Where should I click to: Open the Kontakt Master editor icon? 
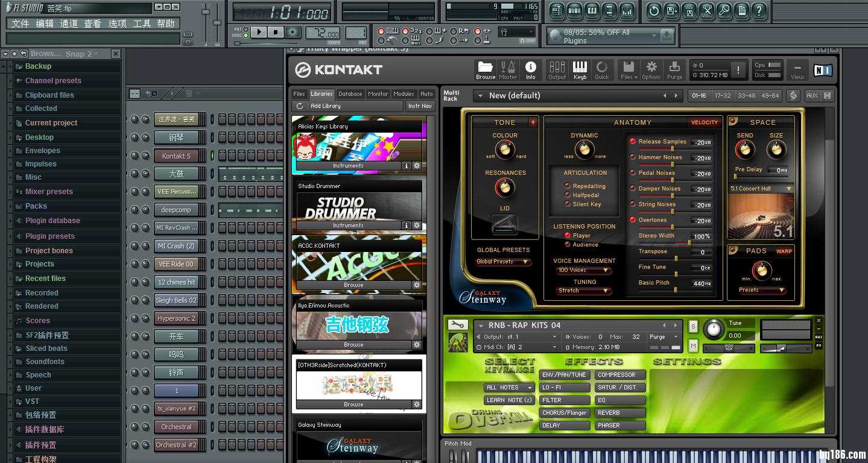click(x=508, y=70)
